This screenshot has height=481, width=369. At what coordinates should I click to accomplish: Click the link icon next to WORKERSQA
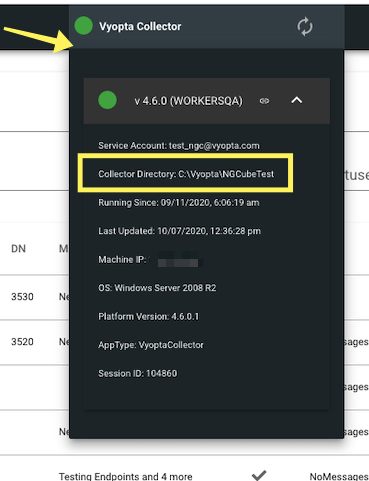(264, 101)
